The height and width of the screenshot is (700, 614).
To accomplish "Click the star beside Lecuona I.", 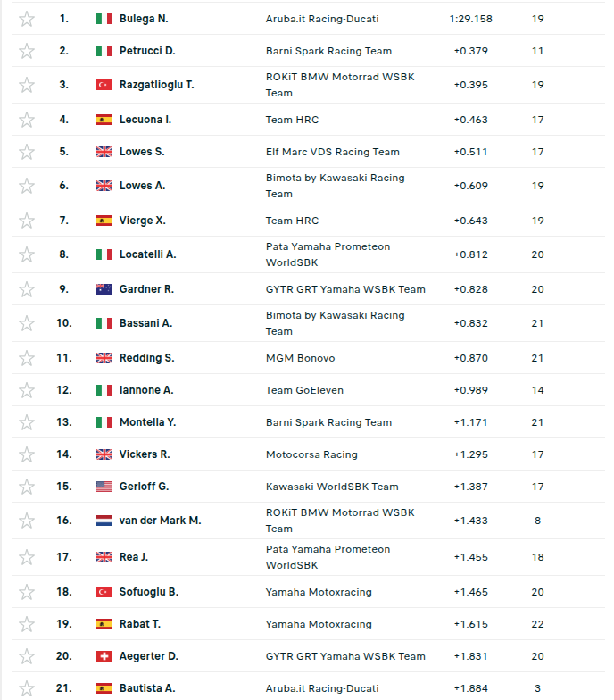I will pos(27,120).
